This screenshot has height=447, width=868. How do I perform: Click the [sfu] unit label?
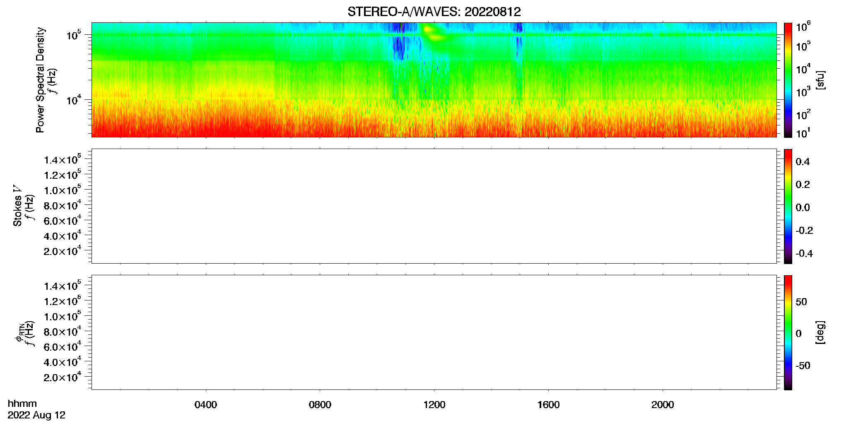pos(820,80)
